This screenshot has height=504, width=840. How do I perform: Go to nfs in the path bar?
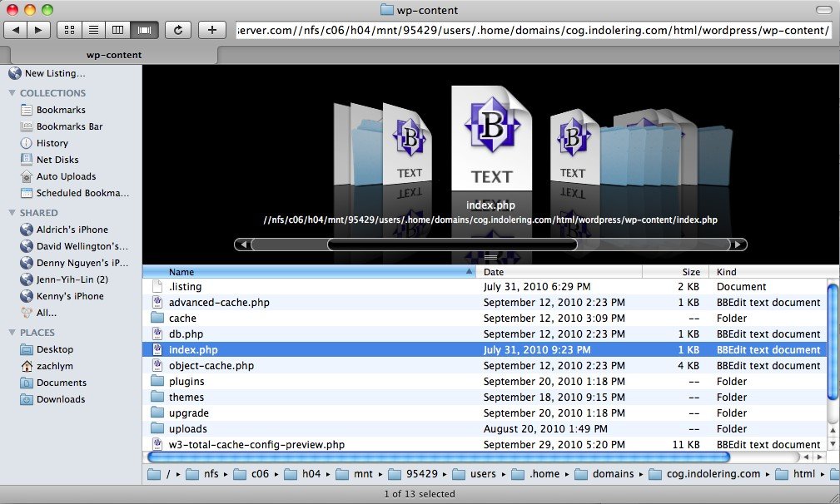pos(204,474)
